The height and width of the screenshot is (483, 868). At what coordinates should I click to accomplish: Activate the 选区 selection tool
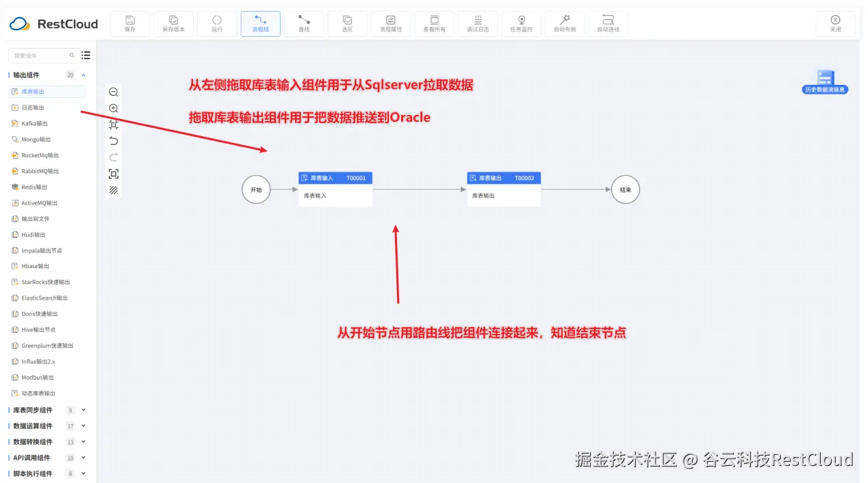[x=347, y=24]
